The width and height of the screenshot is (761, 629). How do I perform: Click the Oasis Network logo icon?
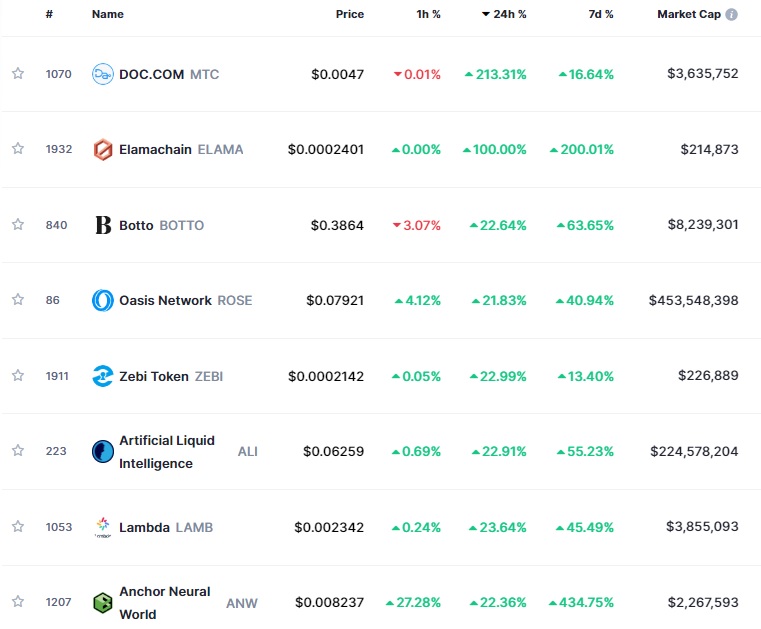[x=103, y=300]
